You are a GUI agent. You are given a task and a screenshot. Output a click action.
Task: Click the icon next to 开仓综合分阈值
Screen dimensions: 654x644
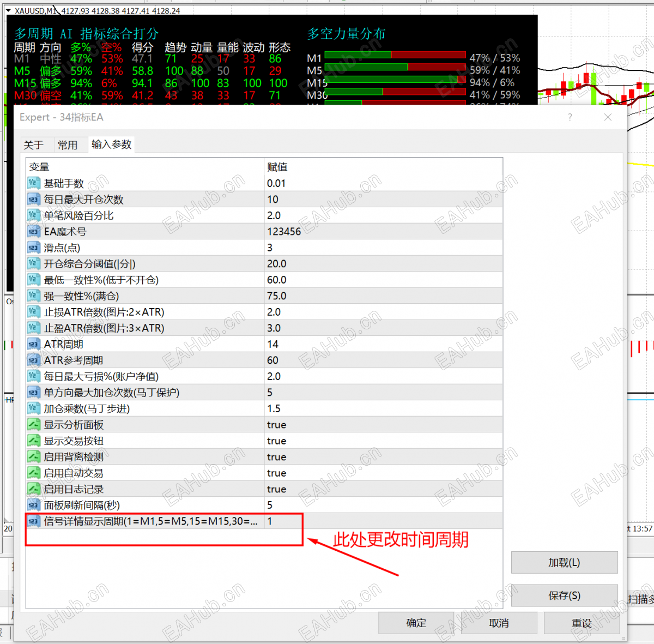[33, 264]
